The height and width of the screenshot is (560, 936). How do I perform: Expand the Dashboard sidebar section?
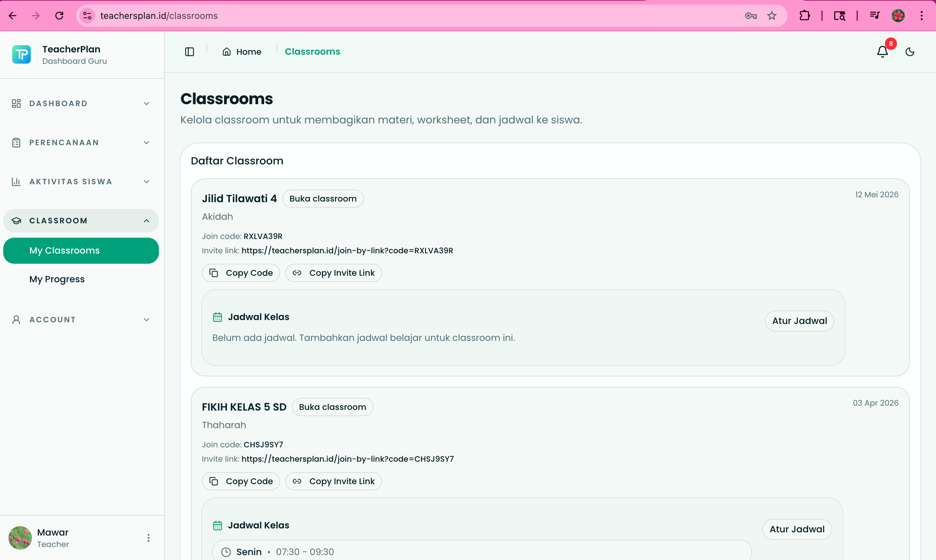tap(81, 104)
